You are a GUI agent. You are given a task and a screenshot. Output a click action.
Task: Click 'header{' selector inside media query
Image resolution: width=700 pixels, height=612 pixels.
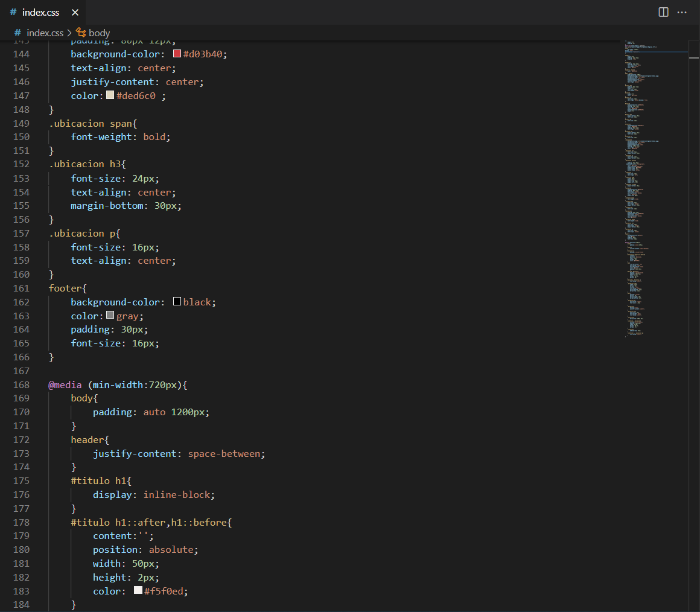[90, 440]
